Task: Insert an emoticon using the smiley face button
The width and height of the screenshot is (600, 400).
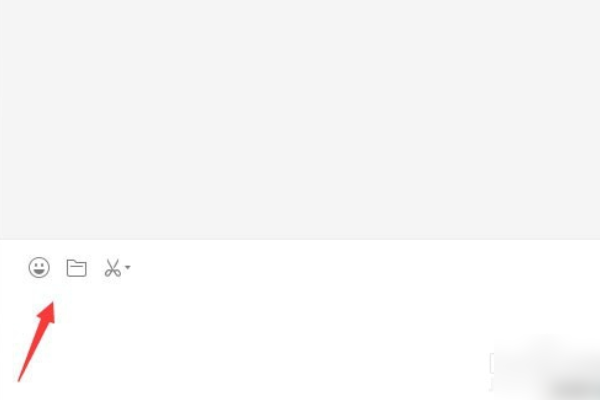Action: click(x=39, y=267)
